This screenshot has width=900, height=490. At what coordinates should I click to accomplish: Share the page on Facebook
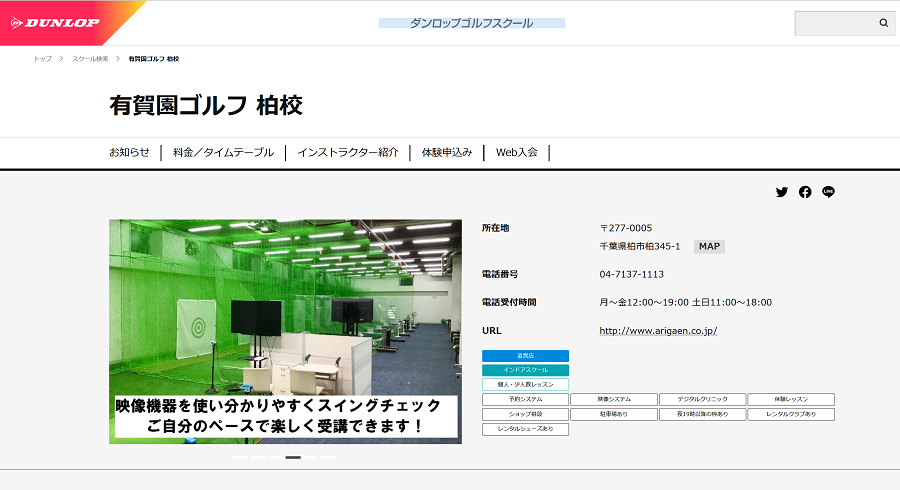coord(805,192)
